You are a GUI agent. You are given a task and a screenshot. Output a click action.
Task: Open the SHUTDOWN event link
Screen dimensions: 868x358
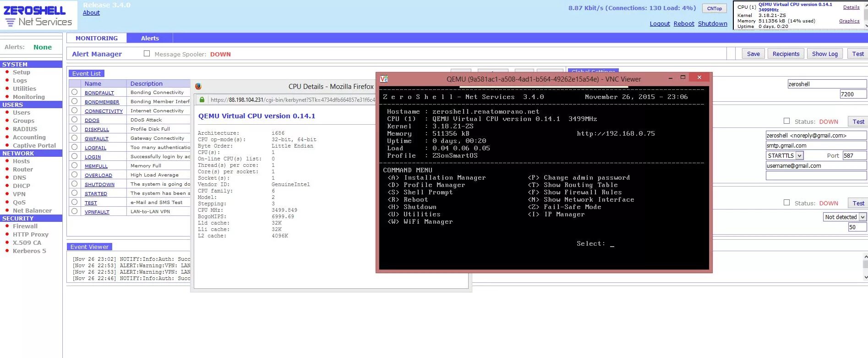99,184
